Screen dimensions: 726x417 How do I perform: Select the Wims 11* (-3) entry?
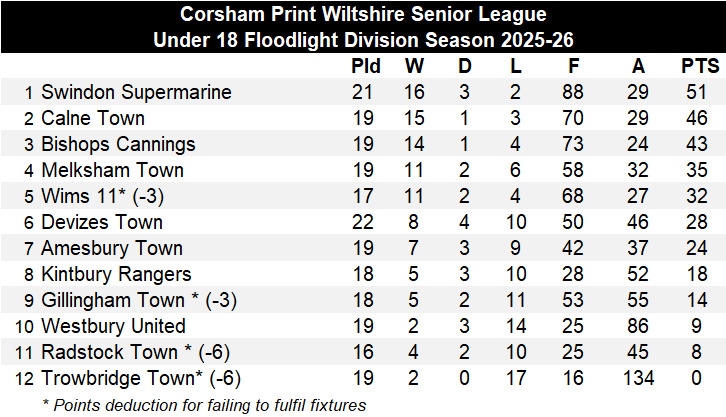click(x=102, y=196)
